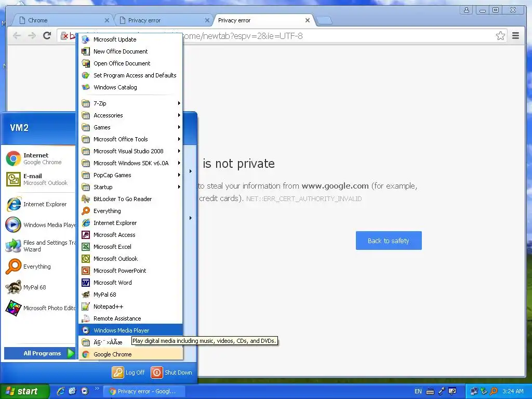Bookmark this page with the star icon

click(x=500, y=36)
